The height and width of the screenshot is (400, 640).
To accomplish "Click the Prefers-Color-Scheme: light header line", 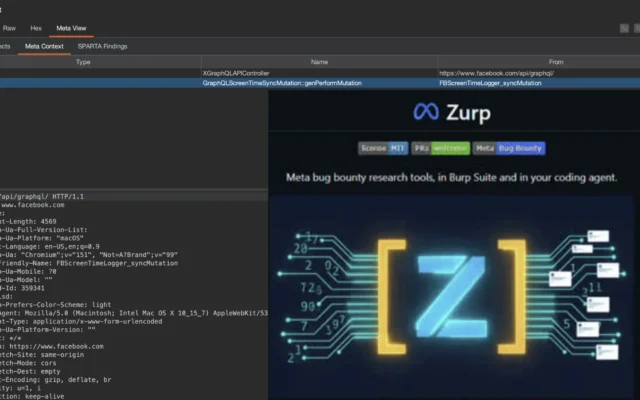I will [56, 305].
